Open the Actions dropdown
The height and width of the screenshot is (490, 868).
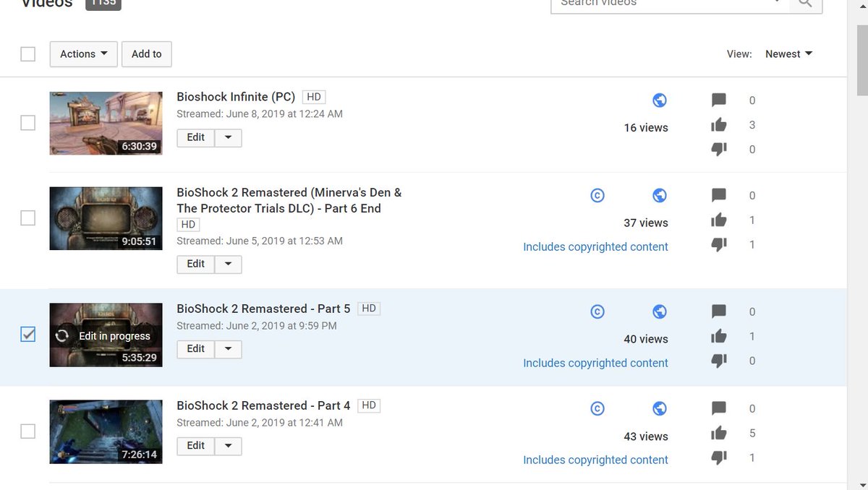tap(84, 53)
